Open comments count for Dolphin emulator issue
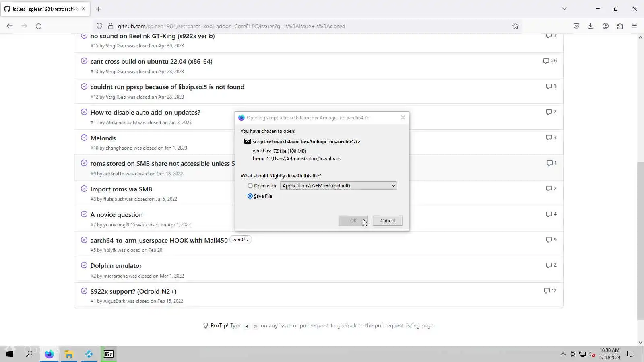644x362 pixels. (x=551, y=265)
